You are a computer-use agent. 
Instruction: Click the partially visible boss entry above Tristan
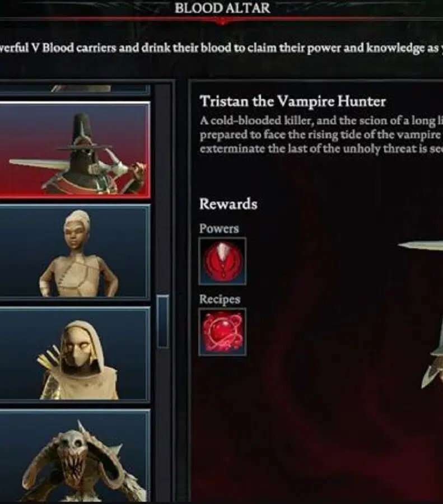74,90
